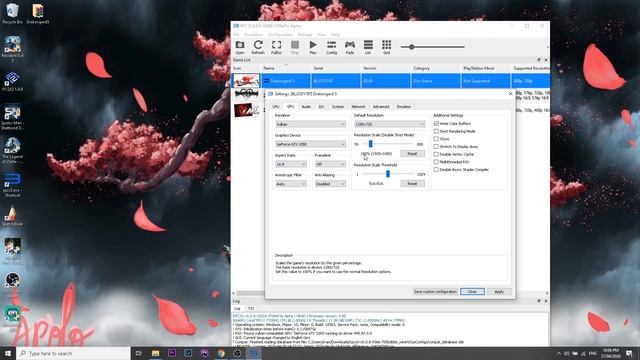
Task: Open the Aspect Ratio dropdown
Action: [x=291, y=164]
